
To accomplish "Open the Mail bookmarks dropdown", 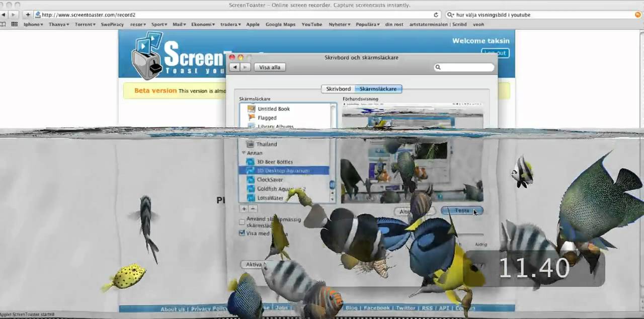I will click(x=179, y=24).
